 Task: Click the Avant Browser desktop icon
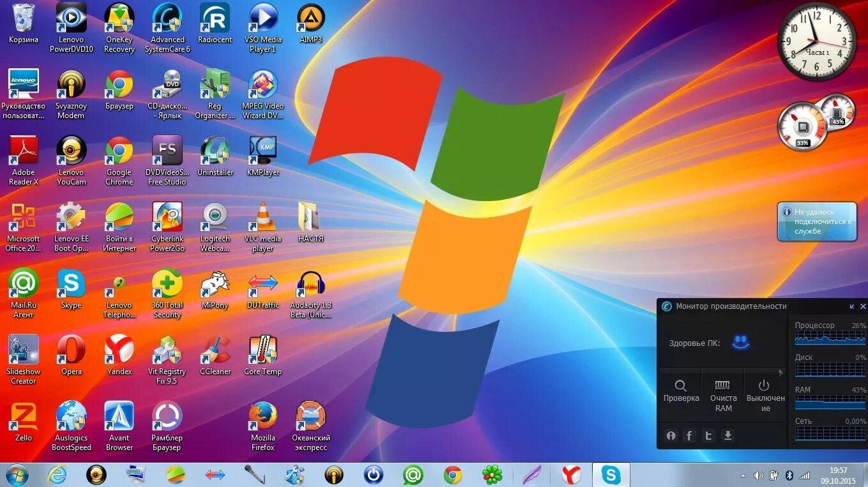click(x=119, y=426)
